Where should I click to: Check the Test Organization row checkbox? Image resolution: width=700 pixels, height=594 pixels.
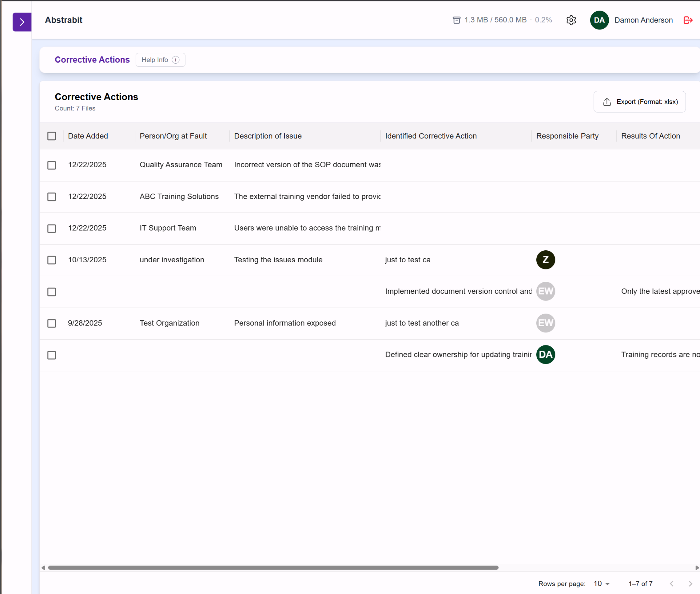tap(52, 324)
